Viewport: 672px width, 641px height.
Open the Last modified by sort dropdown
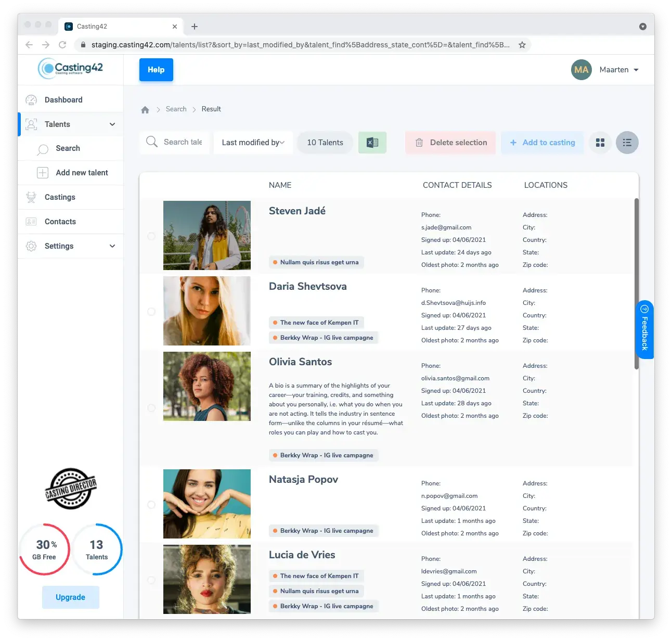253,143
